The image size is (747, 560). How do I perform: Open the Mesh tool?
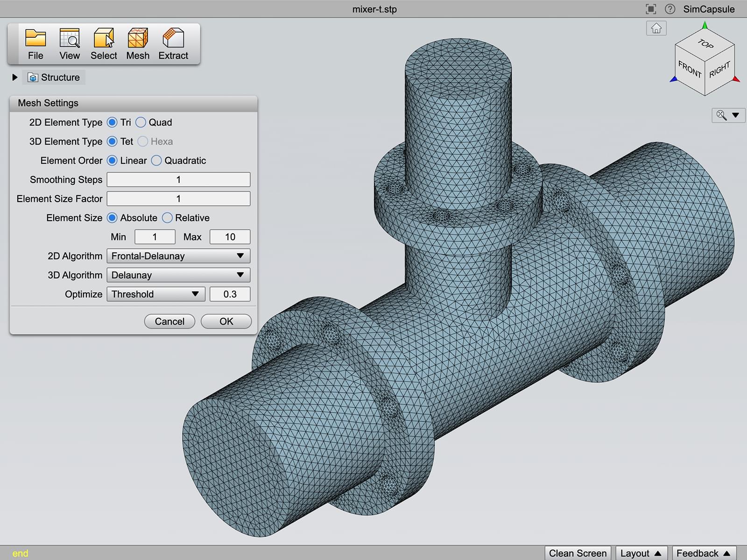(138, 44)
